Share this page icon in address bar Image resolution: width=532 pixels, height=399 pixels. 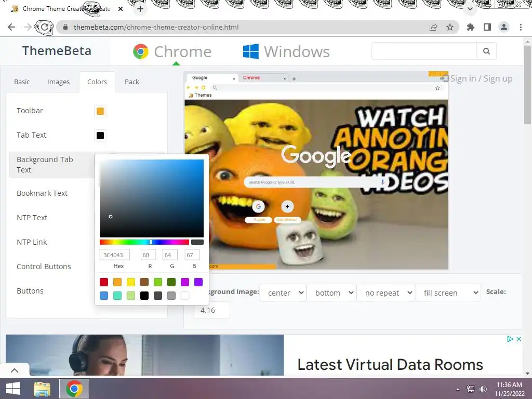pyautogui.click(x=433, y=27)
